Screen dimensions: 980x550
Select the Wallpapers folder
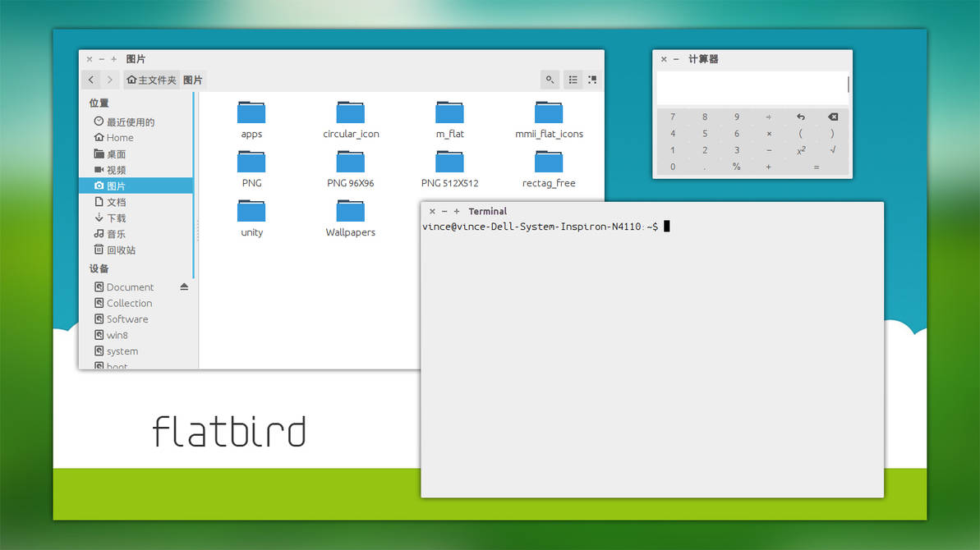coord(351,218)
